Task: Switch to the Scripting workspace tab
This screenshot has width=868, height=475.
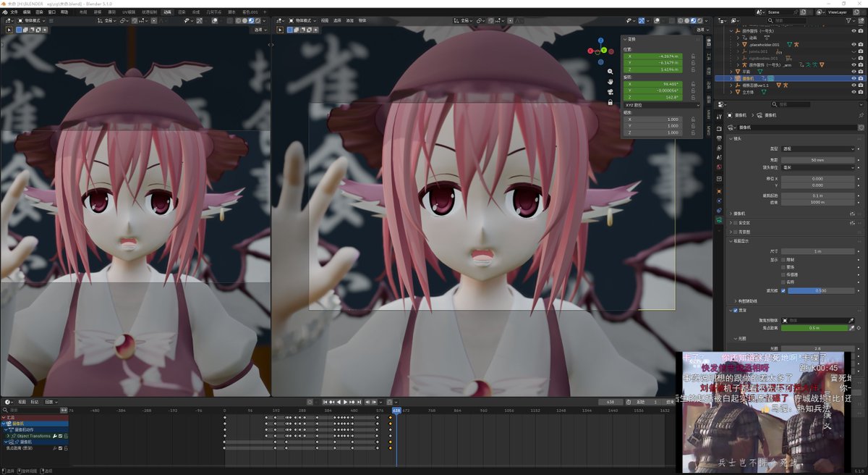Action: coord(231,12)
